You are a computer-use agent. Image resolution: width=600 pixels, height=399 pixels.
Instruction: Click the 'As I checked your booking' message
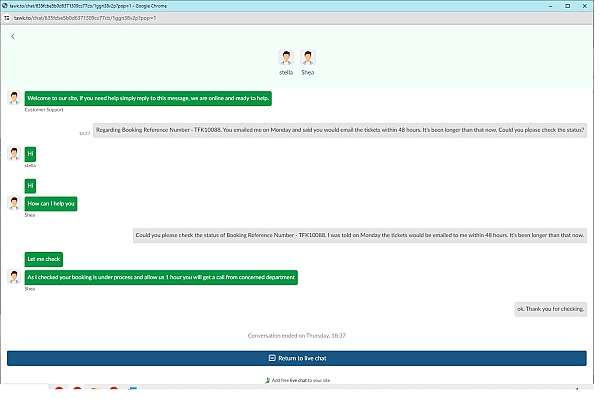point(161,277)
